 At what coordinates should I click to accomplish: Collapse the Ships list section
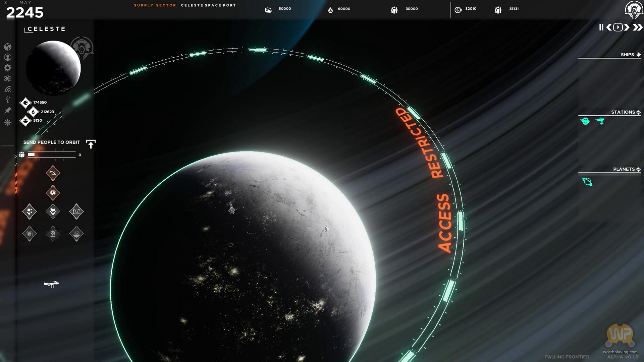click(x=638, y=55)
